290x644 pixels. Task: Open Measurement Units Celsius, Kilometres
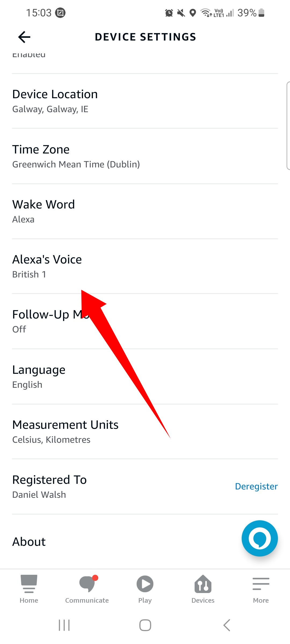145,431
